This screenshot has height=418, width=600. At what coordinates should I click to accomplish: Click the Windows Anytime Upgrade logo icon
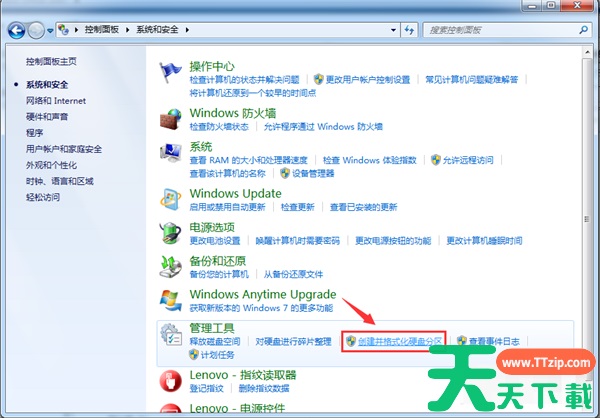click(171, 300)
